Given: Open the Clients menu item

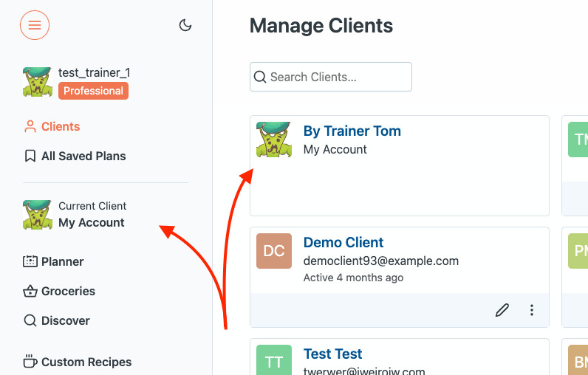Looking at the screenshot, I should [61, 127].
